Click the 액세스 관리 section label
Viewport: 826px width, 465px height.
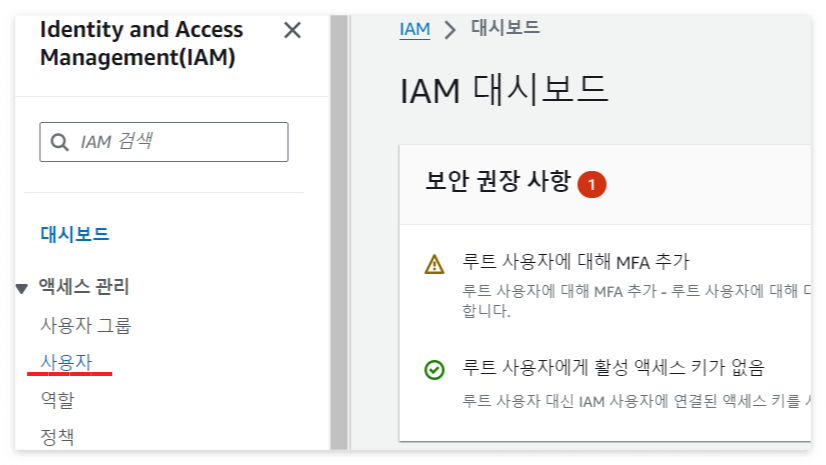coord(84,287)
